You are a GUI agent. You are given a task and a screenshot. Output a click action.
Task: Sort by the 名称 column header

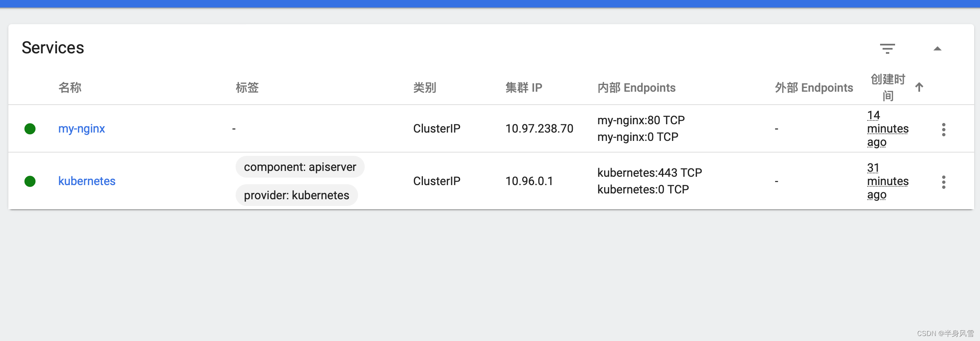tap(70, 88)
